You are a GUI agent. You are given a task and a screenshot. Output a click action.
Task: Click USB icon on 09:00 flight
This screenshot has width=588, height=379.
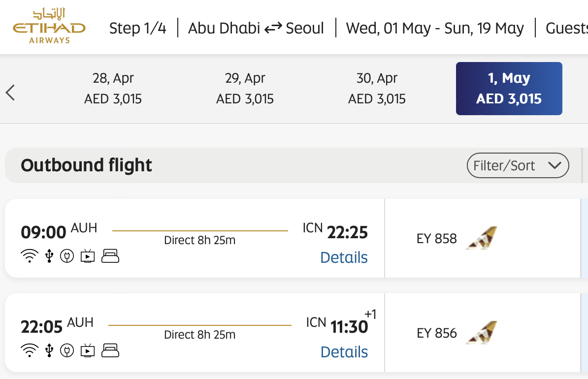tap(49, 256)
